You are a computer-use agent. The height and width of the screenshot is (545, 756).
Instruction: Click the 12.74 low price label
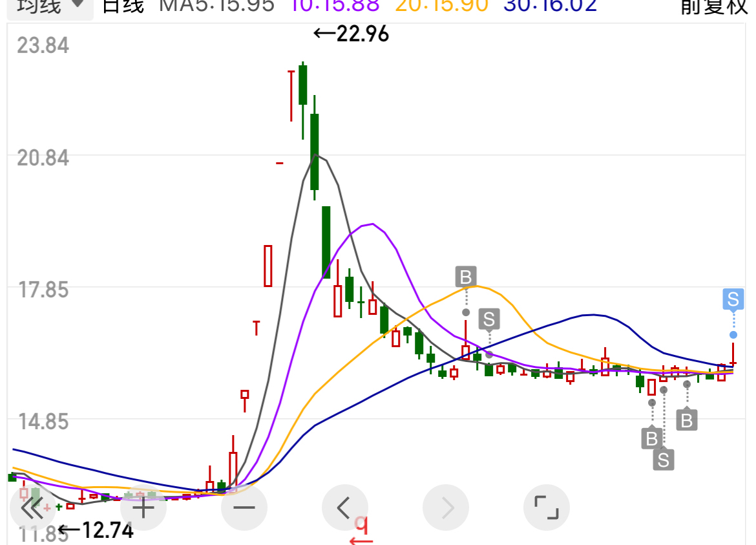click(x=96, y=531)
